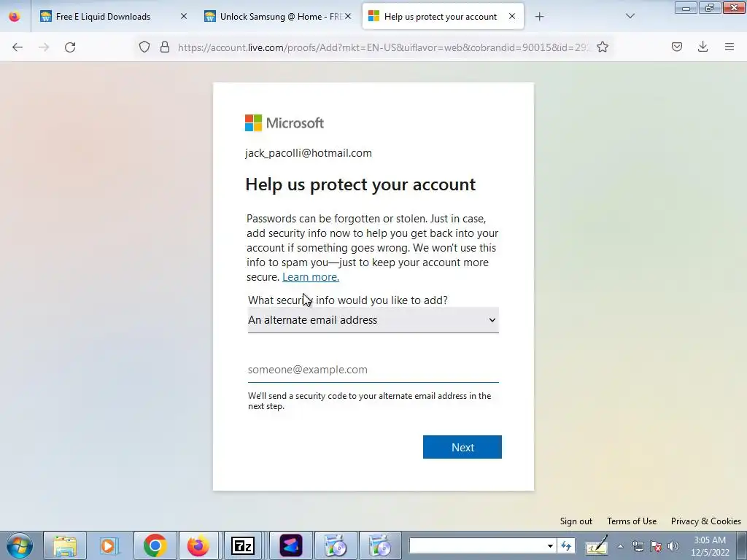
Task: Save page to Pocket
Action: 677,47
